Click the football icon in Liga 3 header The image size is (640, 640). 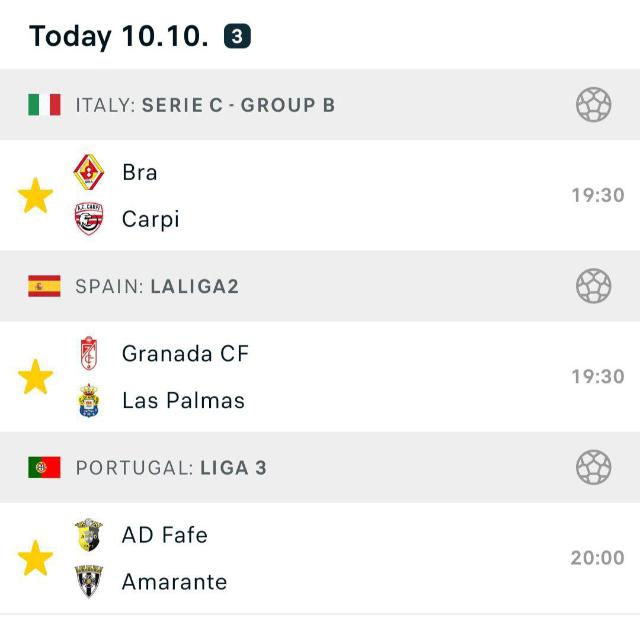coord(593,467)
